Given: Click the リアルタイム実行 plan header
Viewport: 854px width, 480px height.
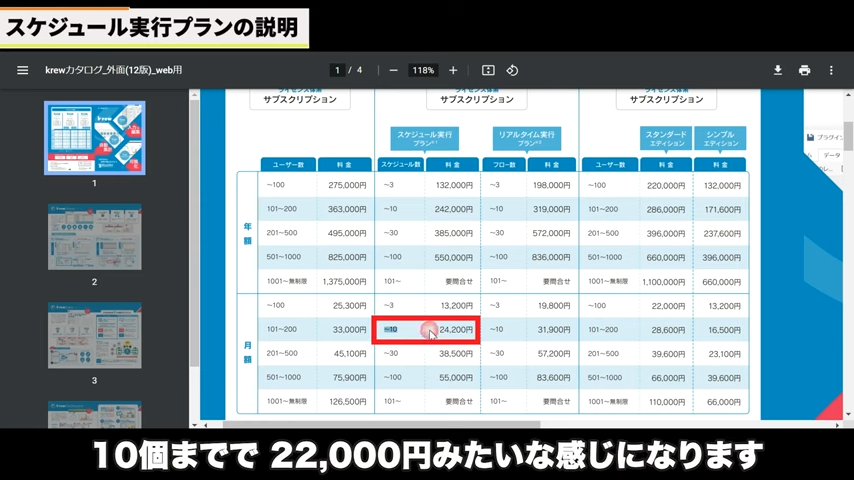Looking at the screenshot, I should coord(526,138).
